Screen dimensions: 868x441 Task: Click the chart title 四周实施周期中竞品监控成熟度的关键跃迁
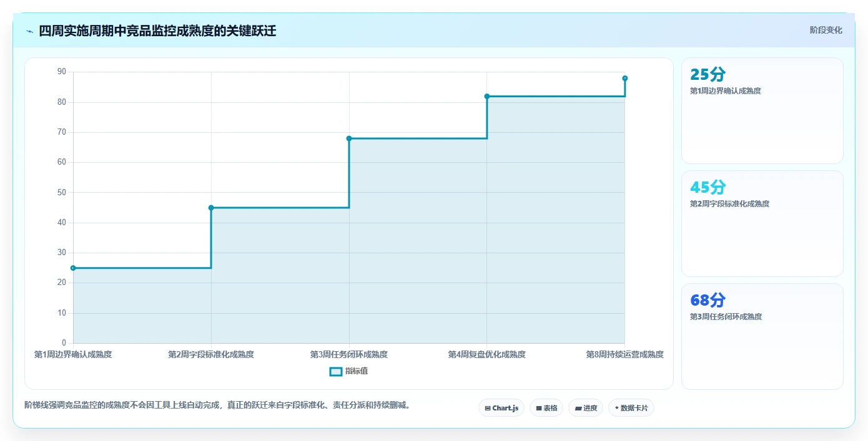coord(157,31)
